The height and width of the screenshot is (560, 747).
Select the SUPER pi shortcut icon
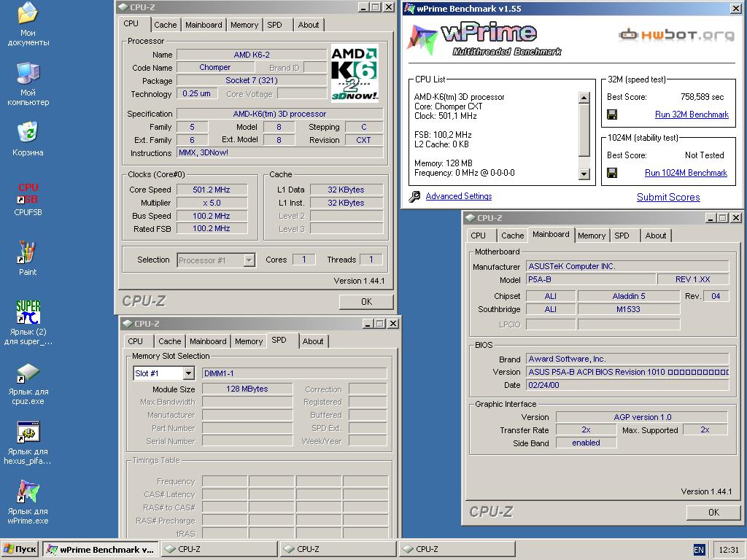point(28,312)
